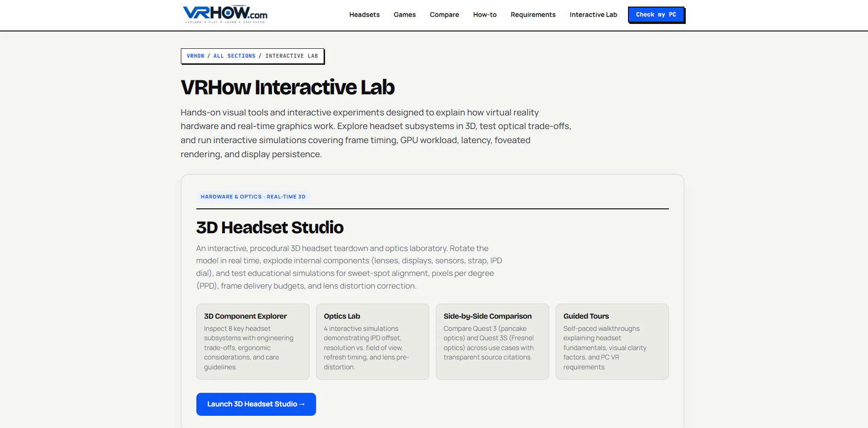Open the Headsets menu item
This screenshot has width=868, height=428.
click(x=364, y=15)
